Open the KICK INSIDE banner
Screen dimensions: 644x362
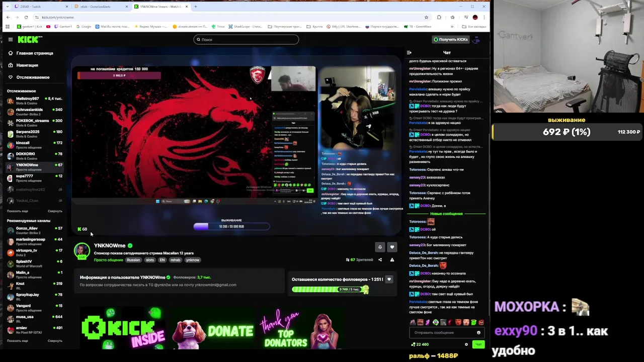(124, 329)
